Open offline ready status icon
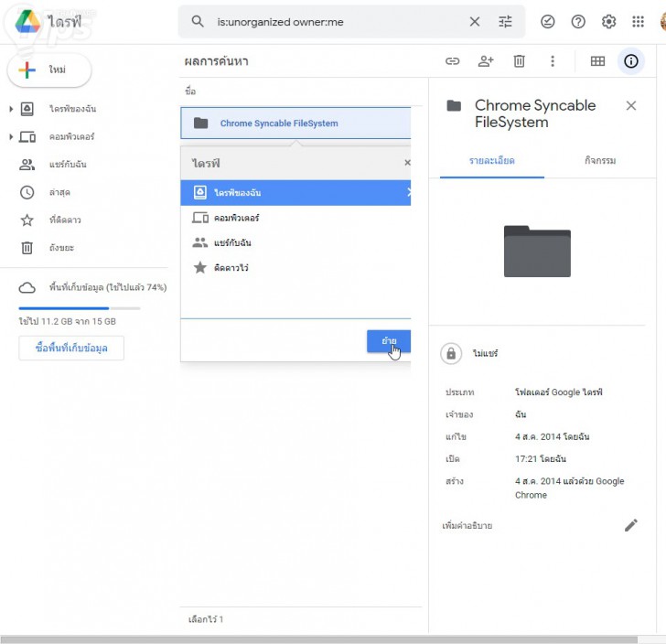This screenshot has width=666, height=644. 547,21
